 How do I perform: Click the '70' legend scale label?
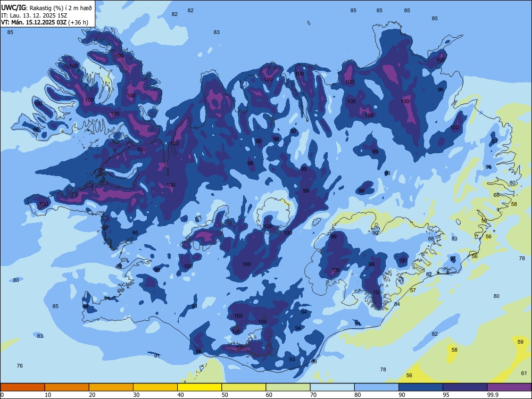(313, 395)
